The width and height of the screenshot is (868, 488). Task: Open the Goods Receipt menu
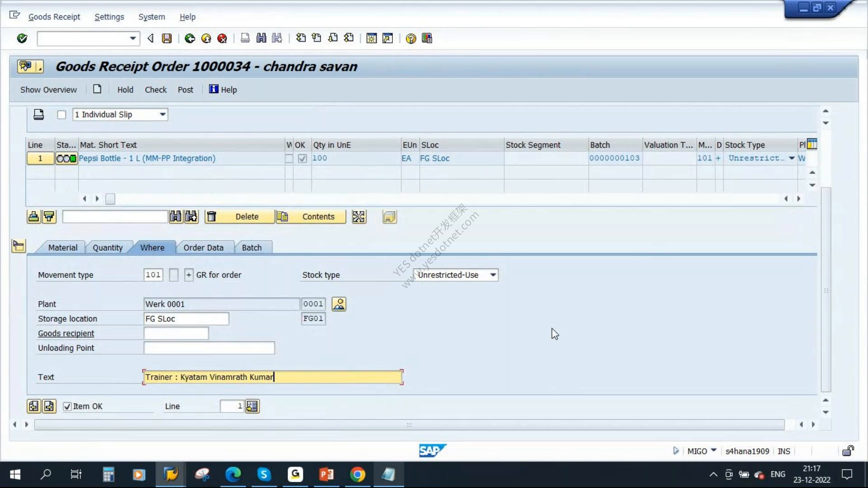(x=54, y=17)
